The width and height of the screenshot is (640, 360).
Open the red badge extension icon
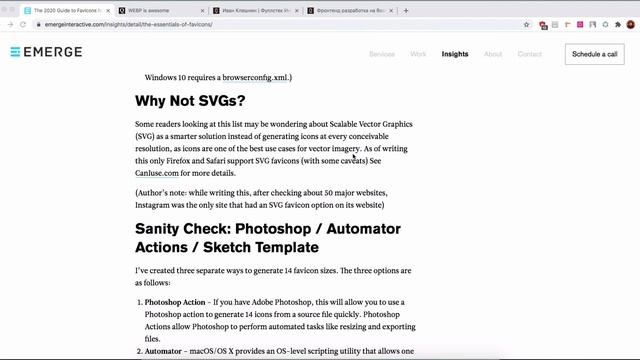[543, 25]
